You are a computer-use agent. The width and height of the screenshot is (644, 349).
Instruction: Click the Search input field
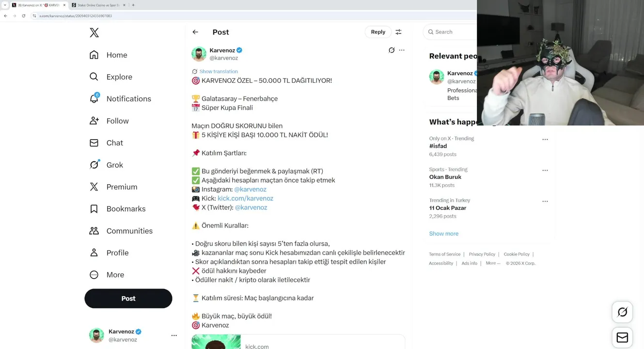pos(453,32)
